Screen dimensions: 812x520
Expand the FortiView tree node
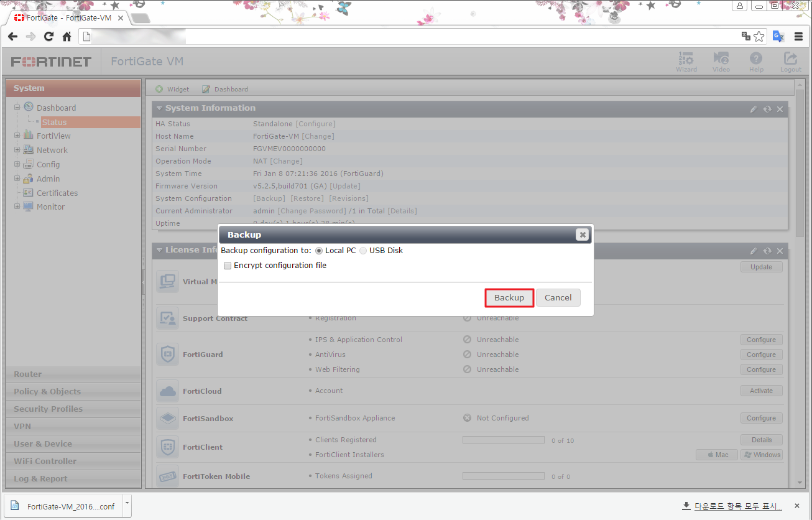click(17, 136)
